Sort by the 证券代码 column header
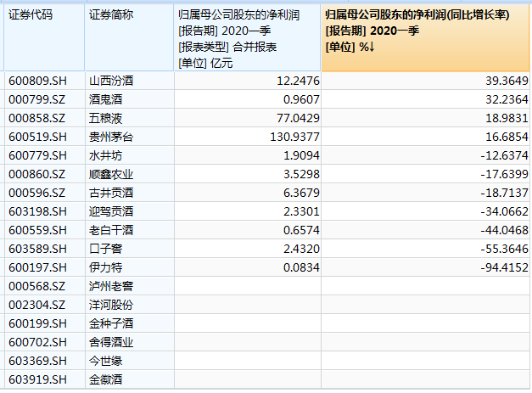The image size is (532, 393). coord(44,37)
